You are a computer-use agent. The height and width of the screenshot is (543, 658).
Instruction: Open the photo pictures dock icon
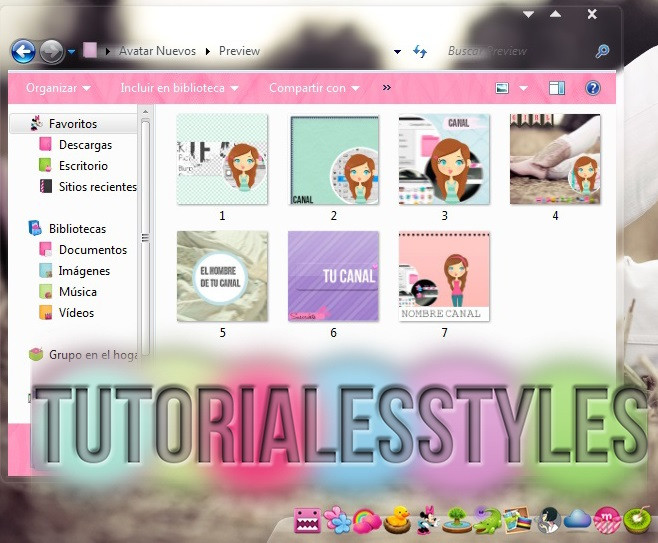click(517, 520)
